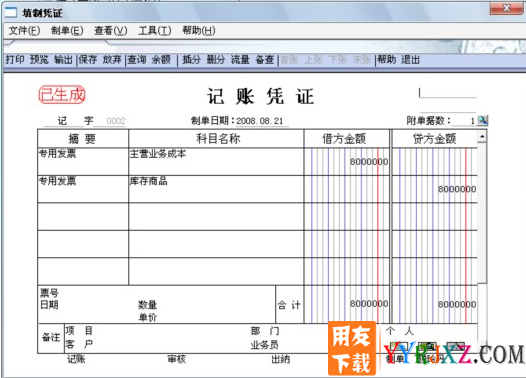Click 备查 toolbar button
526x378 pixels.
pyautogui.click(x=265, y=60)
